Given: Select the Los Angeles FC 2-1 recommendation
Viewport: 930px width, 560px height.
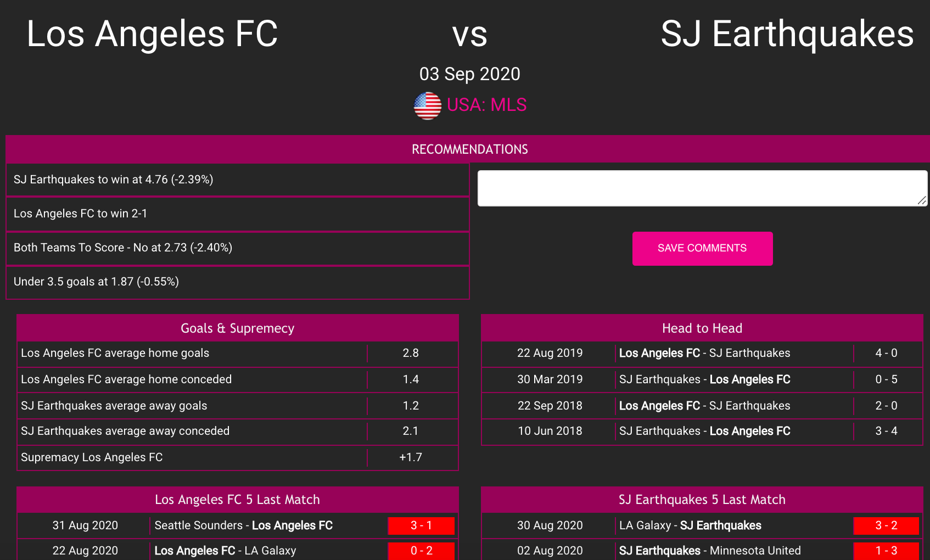Looking at the screenshot, I should pos(238,214).
